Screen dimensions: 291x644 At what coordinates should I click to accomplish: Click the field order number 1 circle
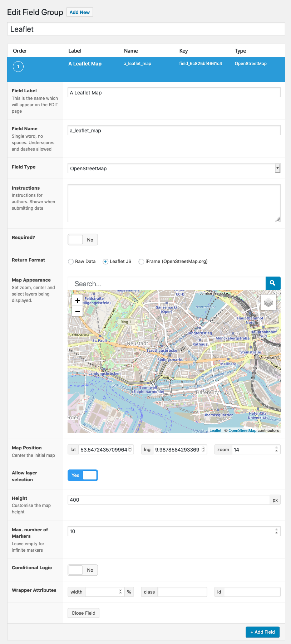18,67
